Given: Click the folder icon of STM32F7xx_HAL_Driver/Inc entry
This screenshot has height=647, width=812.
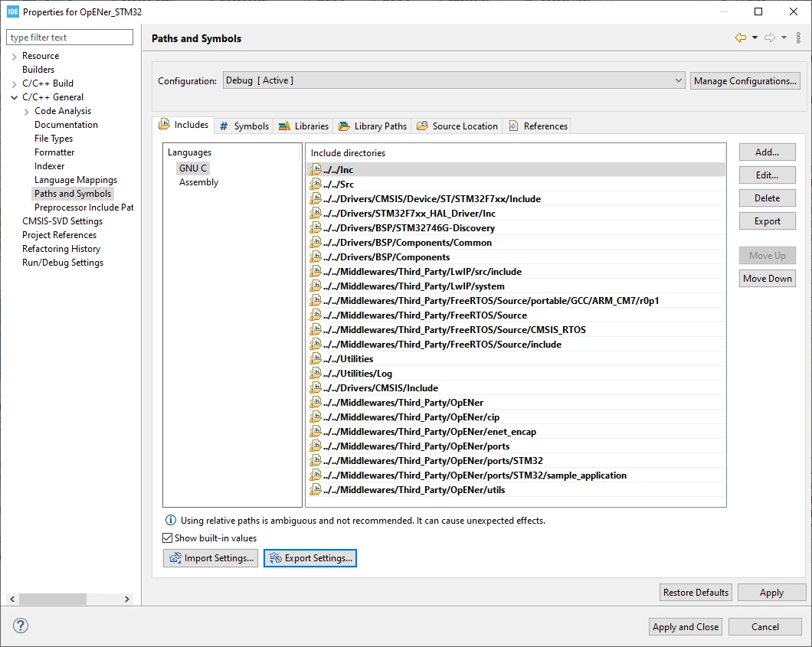Looking at the screenshot, I should coord(316,214).
